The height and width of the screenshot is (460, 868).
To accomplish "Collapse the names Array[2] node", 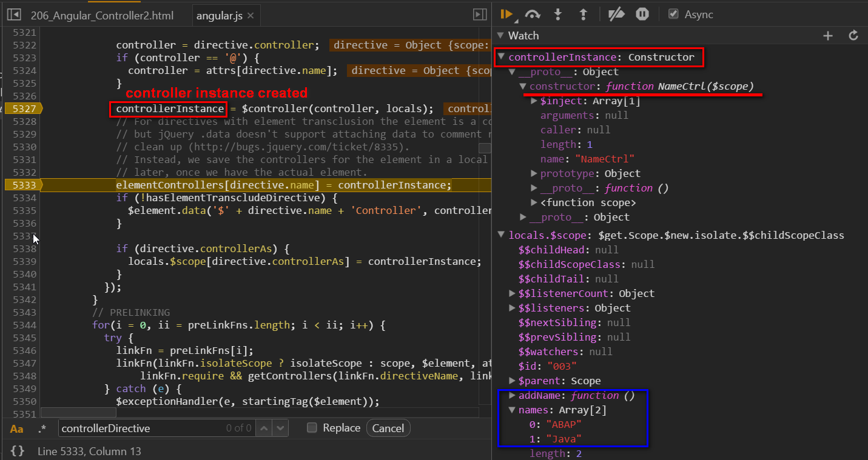I will click(513, 410).
